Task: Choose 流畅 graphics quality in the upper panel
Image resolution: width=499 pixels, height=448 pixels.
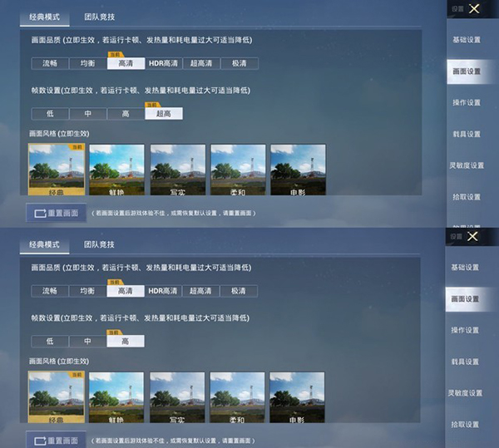Action: click(49, 63)
